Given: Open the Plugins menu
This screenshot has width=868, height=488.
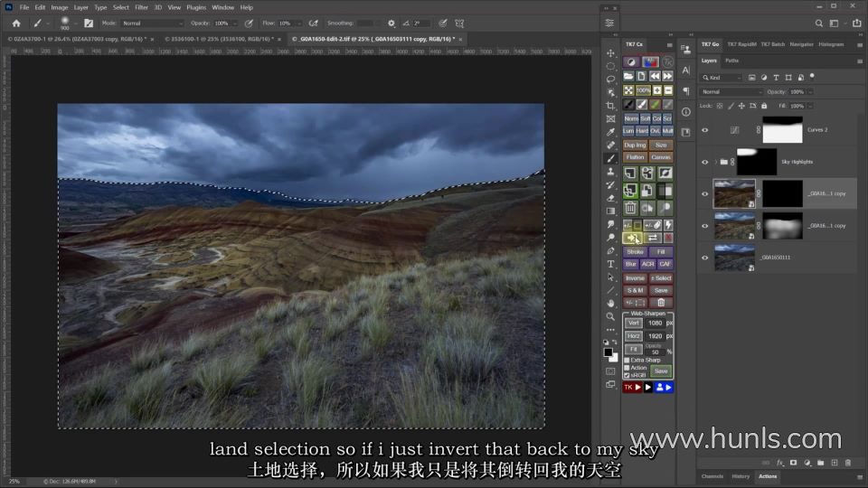Looking at the screenshot, I should pos(196,7).
